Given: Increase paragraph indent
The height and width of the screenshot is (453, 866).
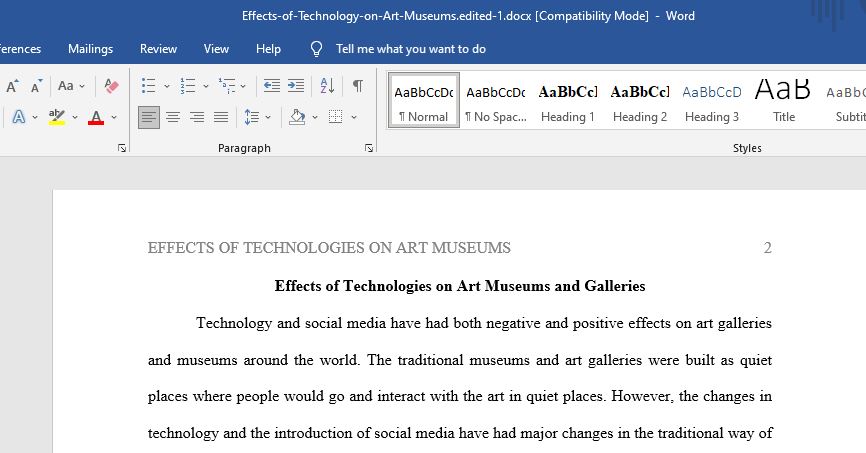Looking at the screenshot, I should point(296,86).
